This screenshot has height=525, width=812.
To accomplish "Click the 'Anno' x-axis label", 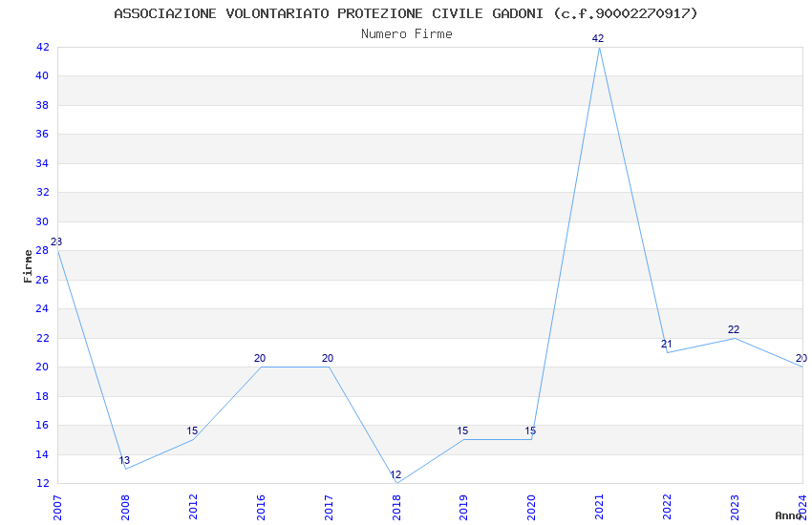I will [788, 515].
